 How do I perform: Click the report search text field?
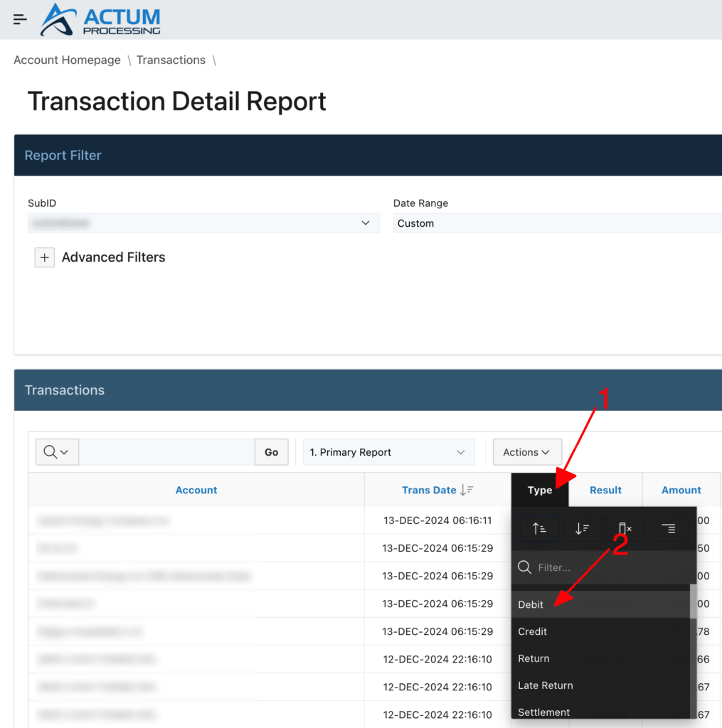(x=166, y=451)
